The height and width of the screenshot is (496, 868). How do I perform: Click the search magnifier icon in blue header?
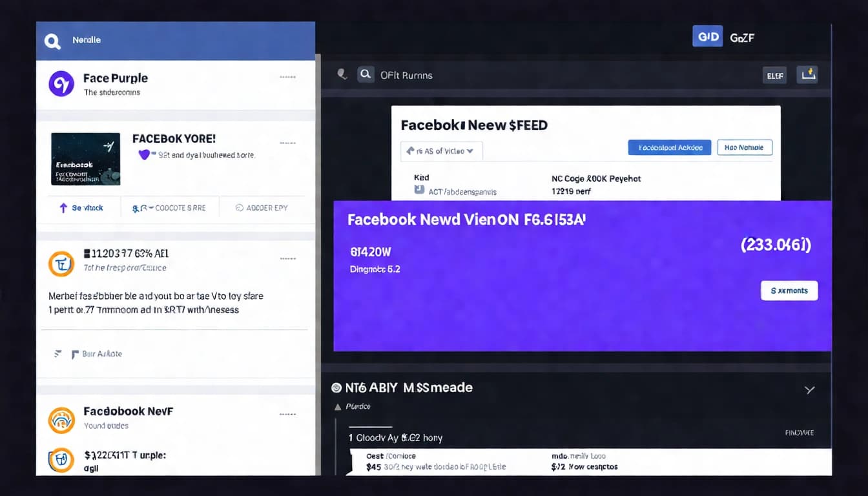[x=52, y=40]
